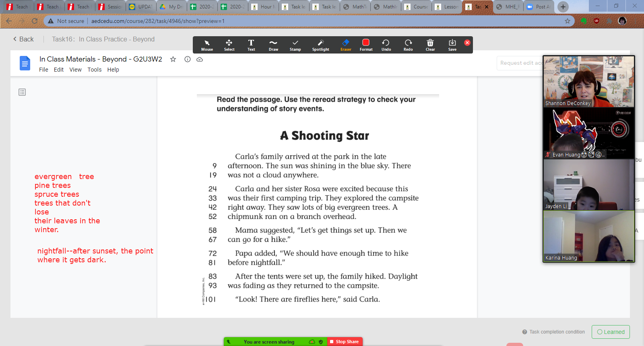Activate the Text annotation tool

(251, 45)
